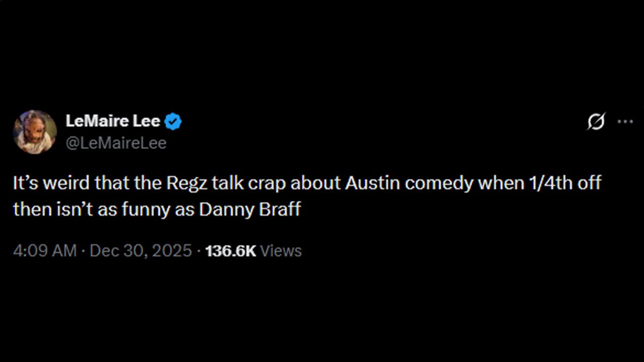Viewport: 644px width, 362px height.
Task: Click the "1/4th off" text in tweet
Action: point(563,183)
